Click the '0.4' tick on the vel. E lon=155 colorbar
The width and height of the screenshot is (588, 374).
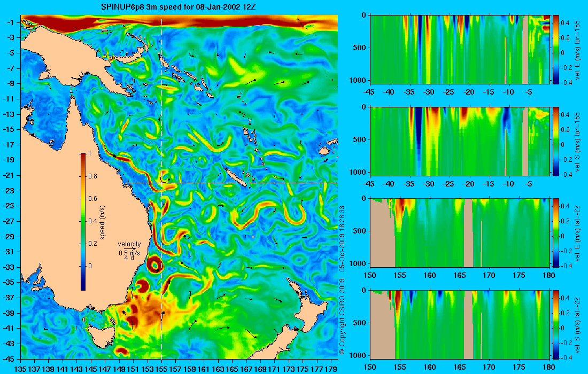[565, 22]
